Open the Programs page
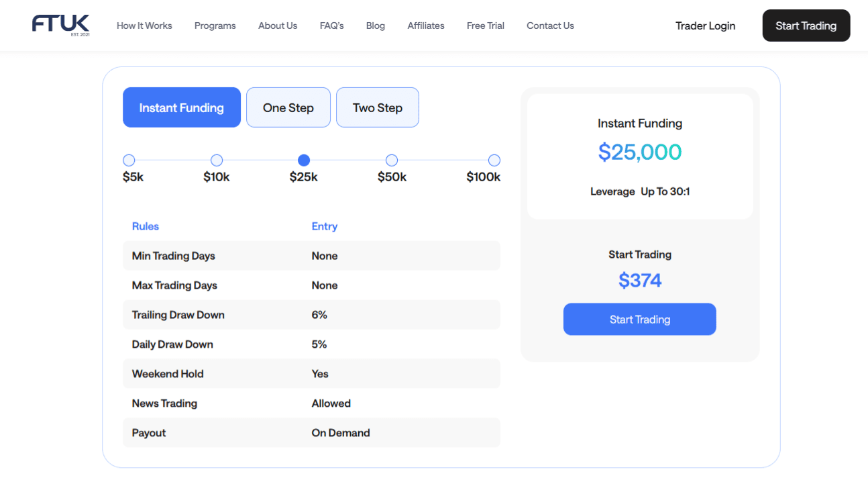 [x=215, y=26]
